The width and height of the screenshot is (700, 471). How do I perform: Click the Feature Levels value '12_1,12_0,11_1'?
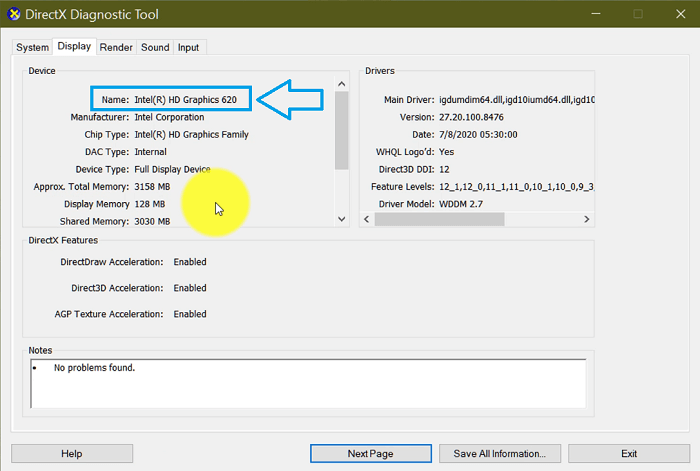click(516, 187)
